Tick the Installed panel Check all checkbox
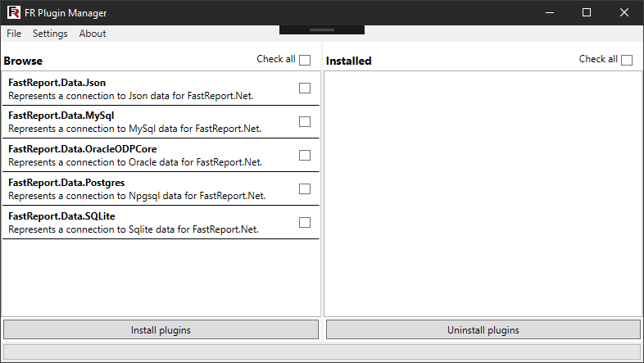The width and height of the screenshot is (644, 363). [627, 60]
